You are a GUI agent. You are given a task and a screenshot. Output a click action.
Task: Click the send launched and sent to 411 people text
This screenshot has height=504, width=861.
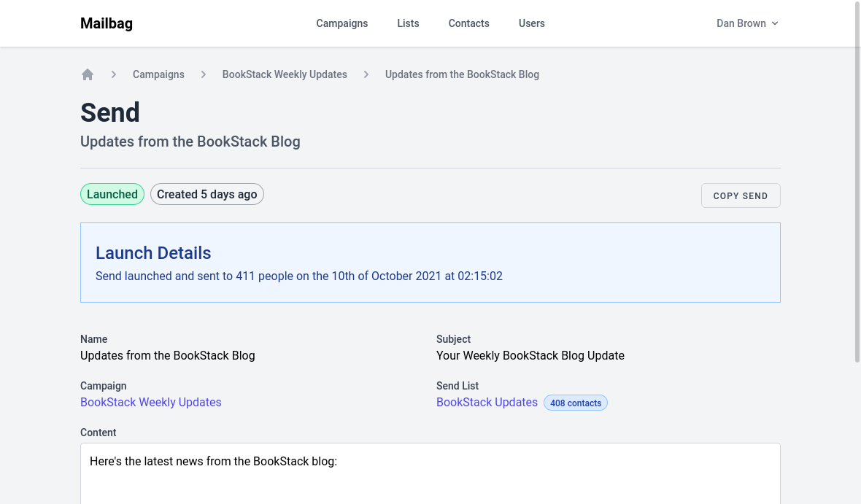click(x=298, y=276)
